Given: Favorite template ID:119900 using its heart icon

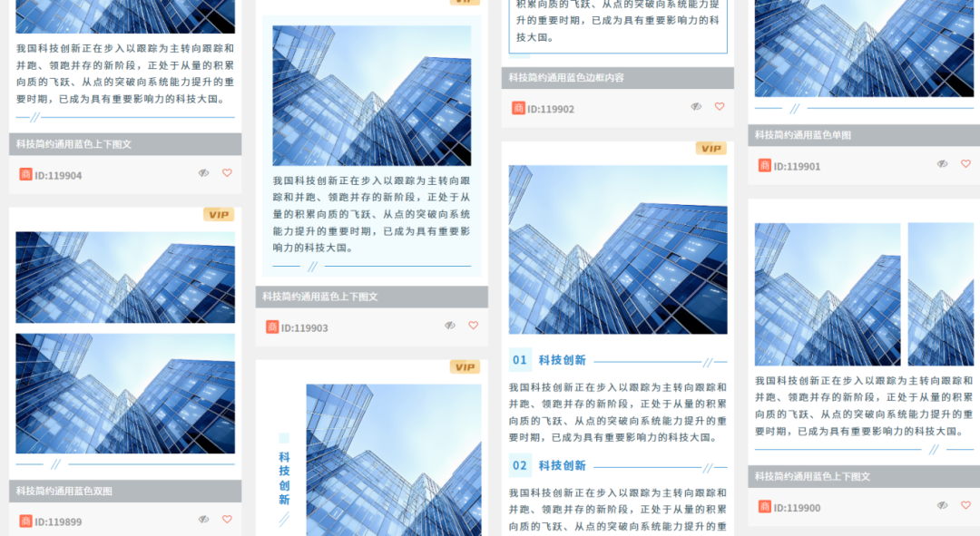Looking at the screenshot, I should 965,505.
